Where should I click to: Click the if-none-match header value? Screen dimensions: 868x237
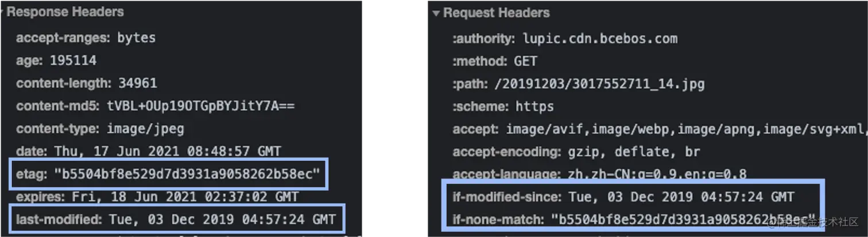tap(684, 219)
